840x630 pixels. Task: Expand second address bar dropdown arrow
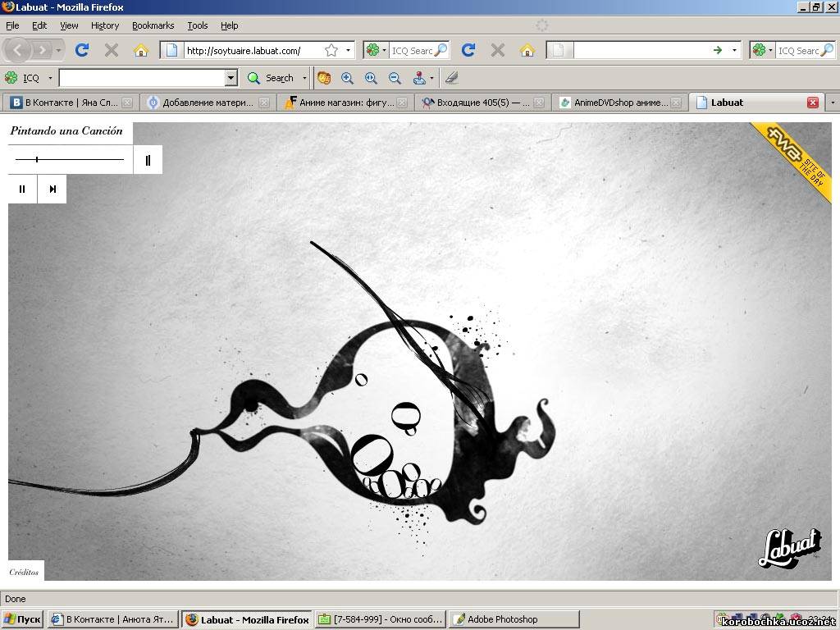pyautogui.click(x=734, y=50)
